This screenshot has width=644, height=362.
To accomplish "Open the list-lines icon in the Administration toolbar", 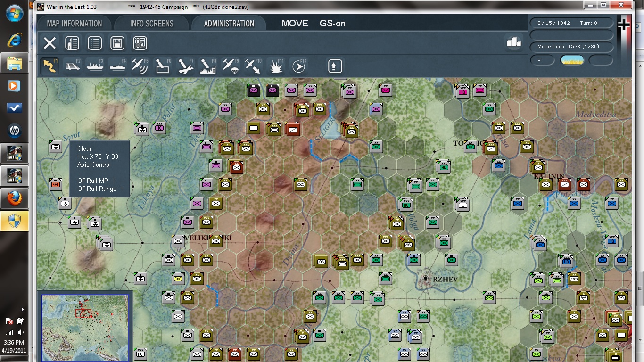I will 95,43.
